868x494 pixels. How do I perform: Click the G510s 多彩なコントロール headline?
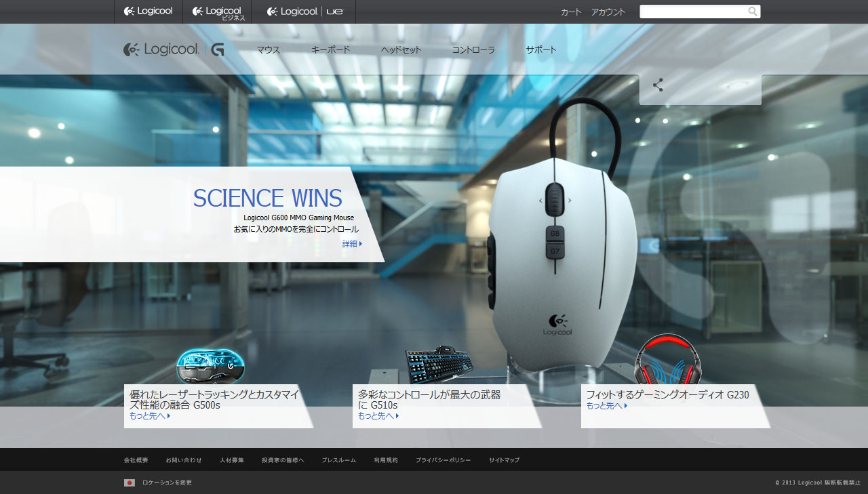(429, 400)
